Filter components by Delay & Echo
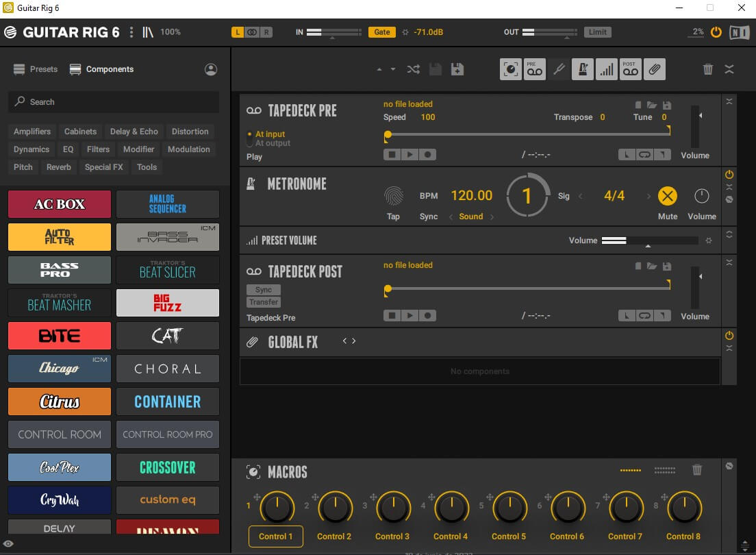 coord(134,132)
